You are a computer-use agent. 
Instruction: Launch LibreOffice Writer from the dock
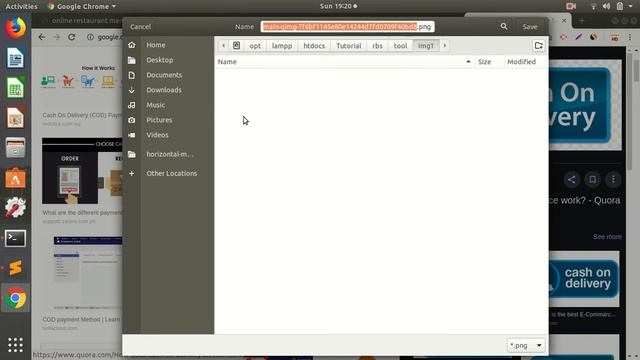tap(16, 58)
